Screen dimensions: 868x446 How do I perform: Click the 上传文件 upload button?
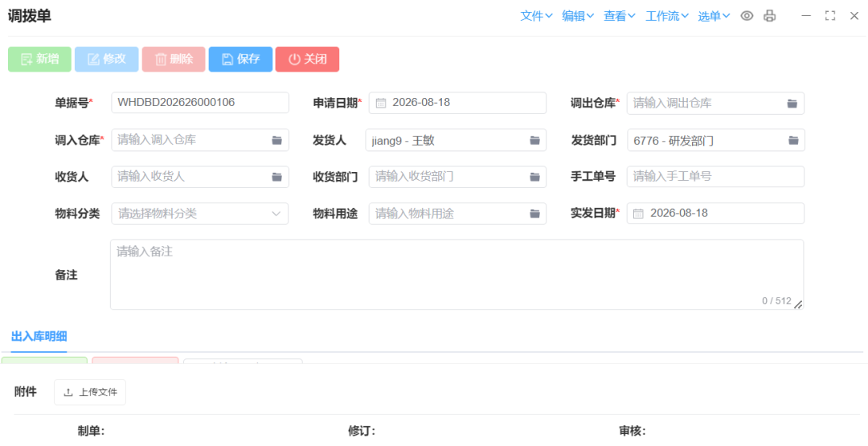coord(90,392)
